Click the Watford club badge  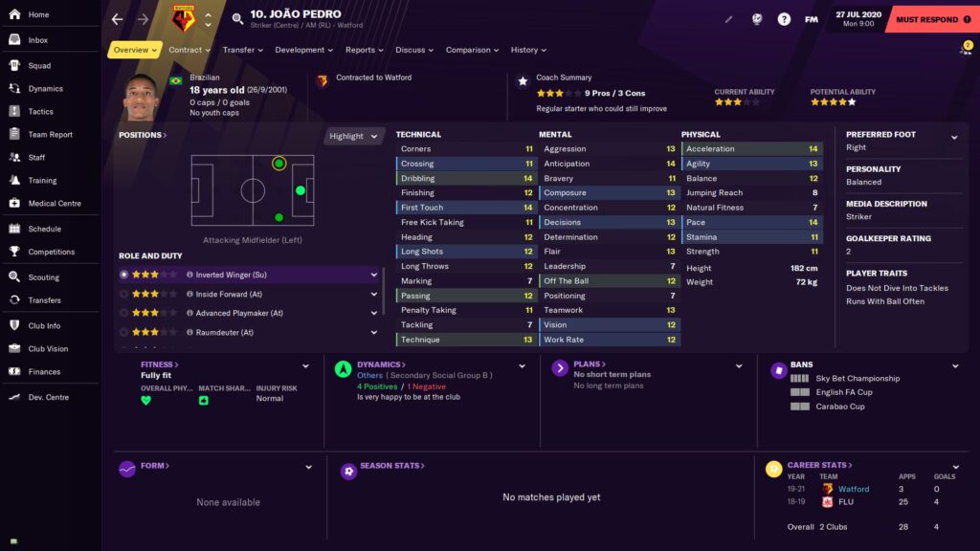point(182,19)
